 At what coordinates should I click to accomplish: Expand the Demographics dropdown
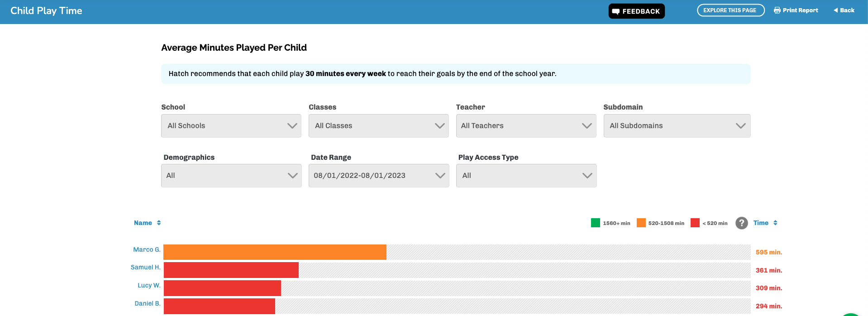231,176
